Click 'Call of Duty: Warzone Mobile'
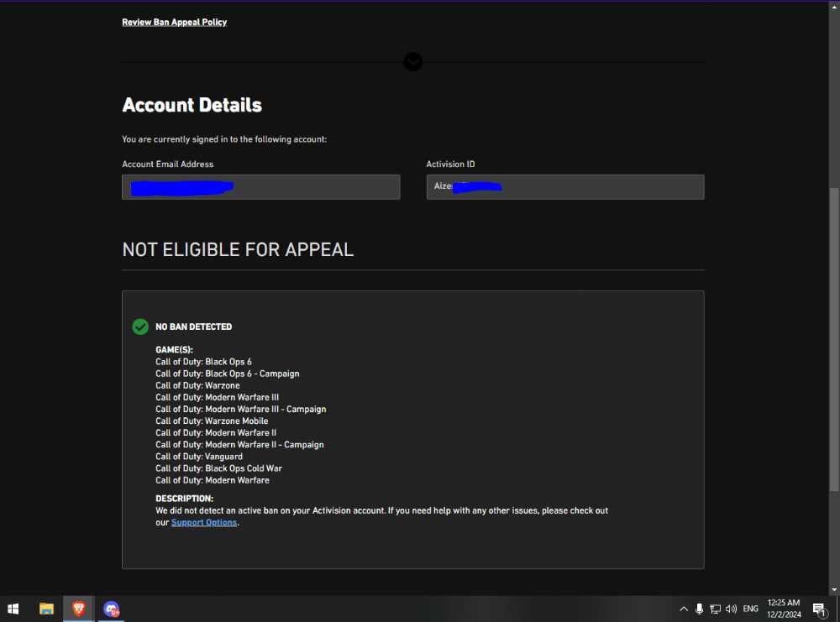Screen dimensions: 840x622 click(x=212, y=421)
